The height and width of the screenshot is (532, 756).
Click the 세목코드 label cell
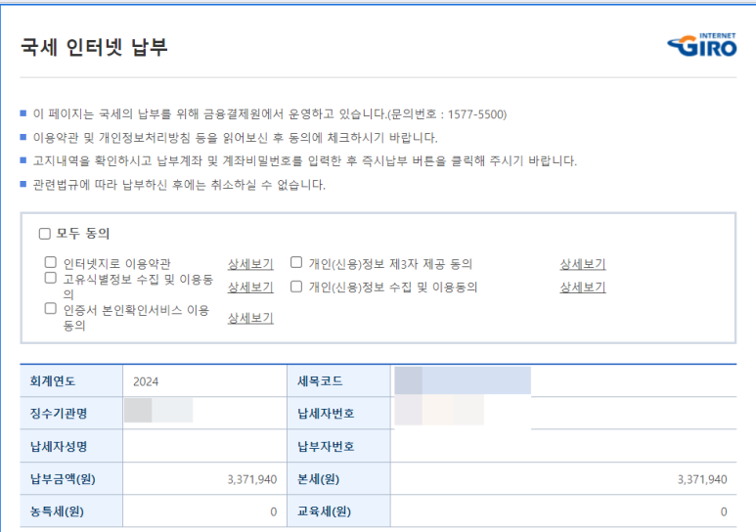[338, 381]
